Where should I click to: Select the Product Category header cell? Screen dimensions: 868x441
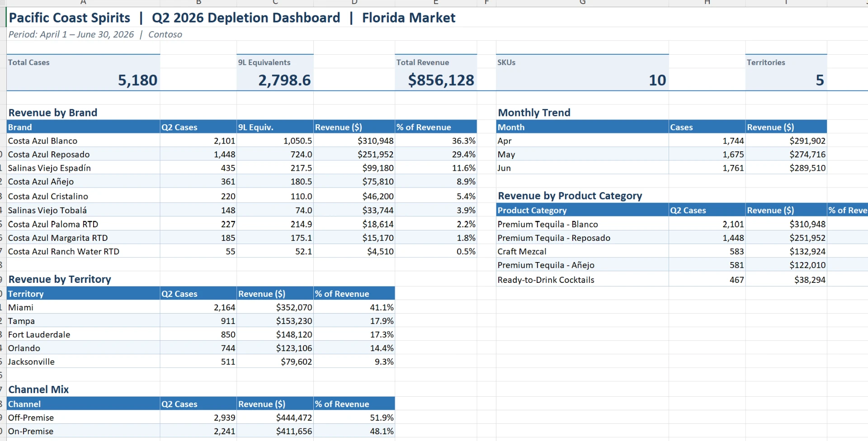582,210
